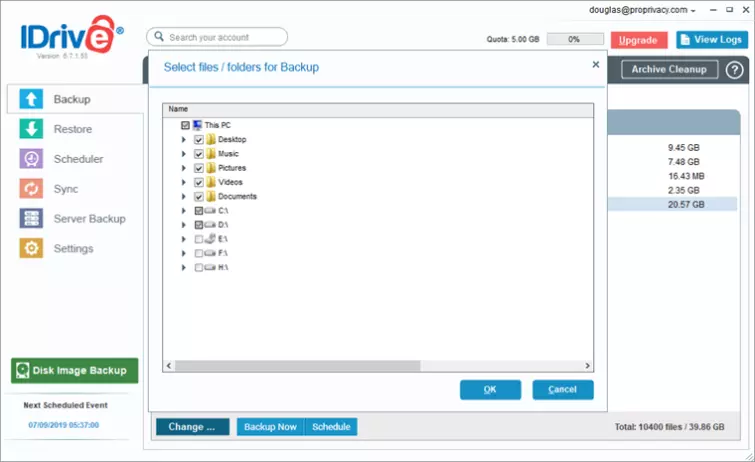Expand the Music folder tree node
Screen dimensions: 755x462
(x=183, y=154)
